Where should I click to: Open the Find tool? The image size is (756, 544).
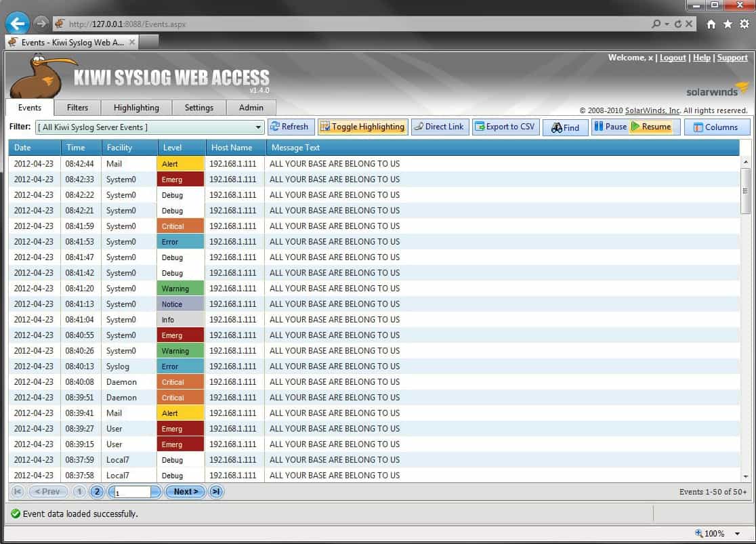[x=565, y=126]
